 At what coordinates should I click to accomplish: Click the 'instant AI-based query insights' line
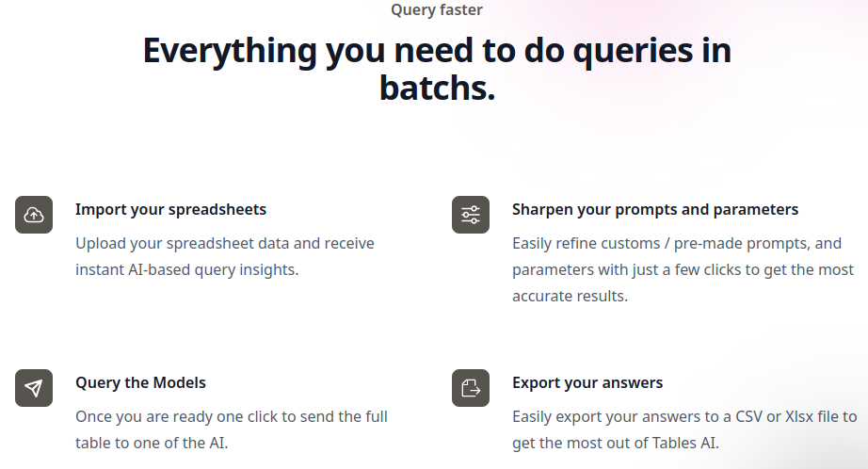point(187,269)
